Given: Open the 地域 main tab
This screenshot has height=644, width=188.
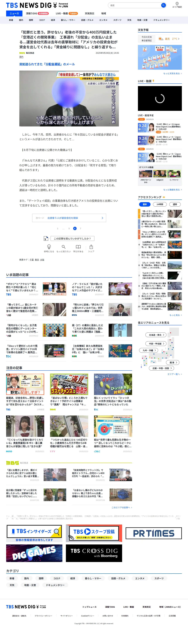Looking at the screenshot, I should tap(104, 13).
